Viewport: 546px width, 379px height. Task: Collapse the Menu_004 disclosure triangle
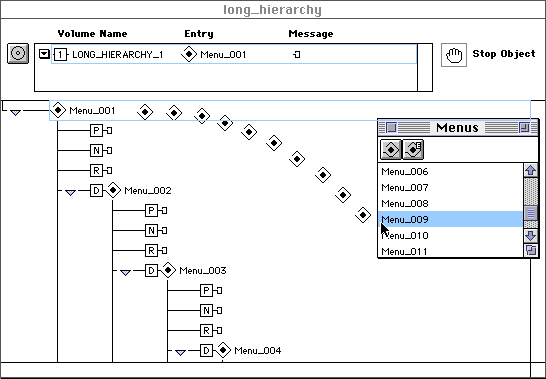point(180,353)
